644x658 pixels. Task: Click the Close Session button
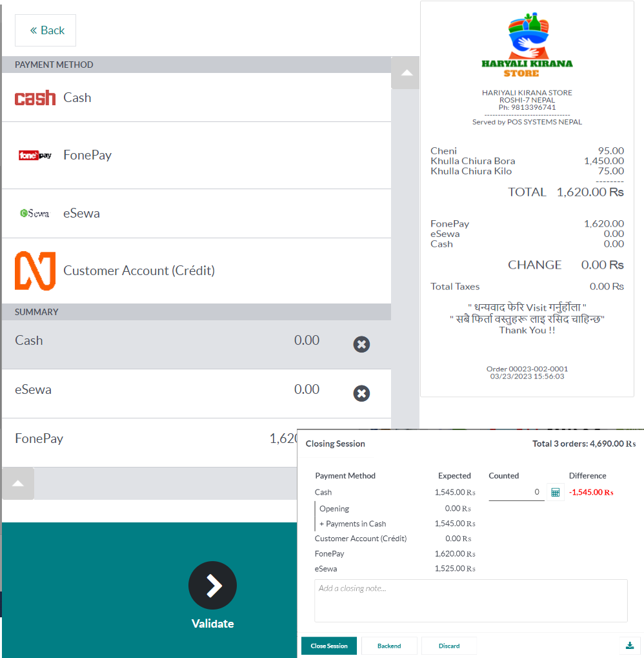[x=329, y=646]
